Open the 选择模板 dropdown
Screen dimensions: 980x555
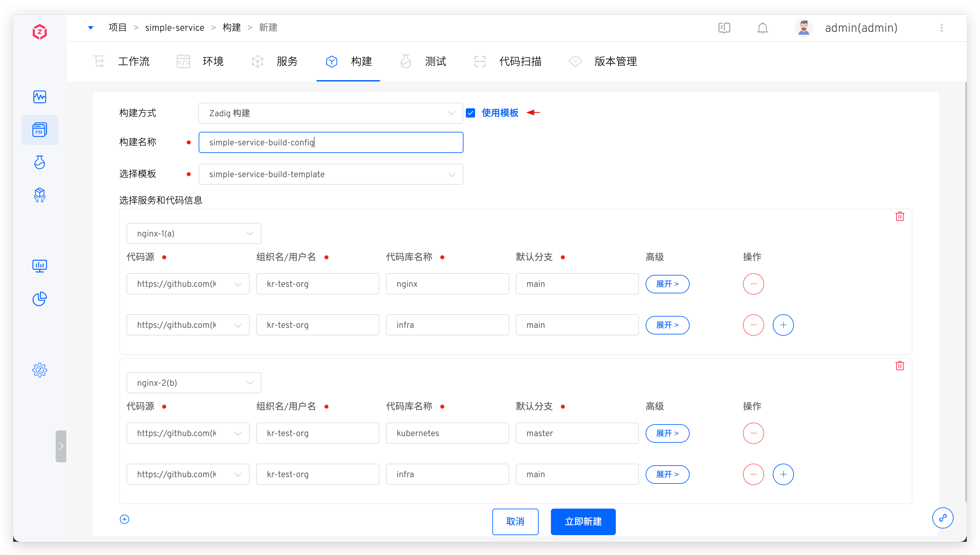pyautogui.click(x=330, y=174)
